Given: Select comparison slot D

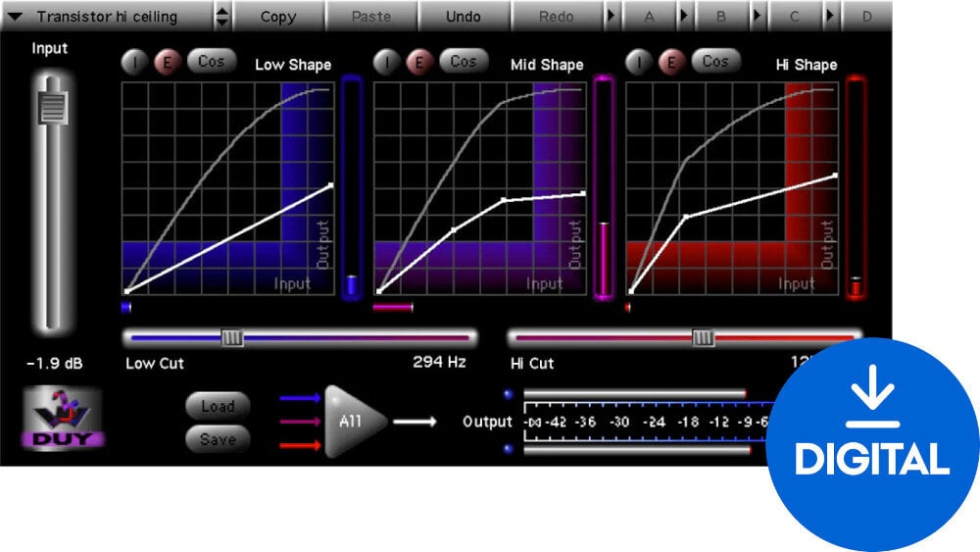Looking at the screenshot, I should click(866, 17).
